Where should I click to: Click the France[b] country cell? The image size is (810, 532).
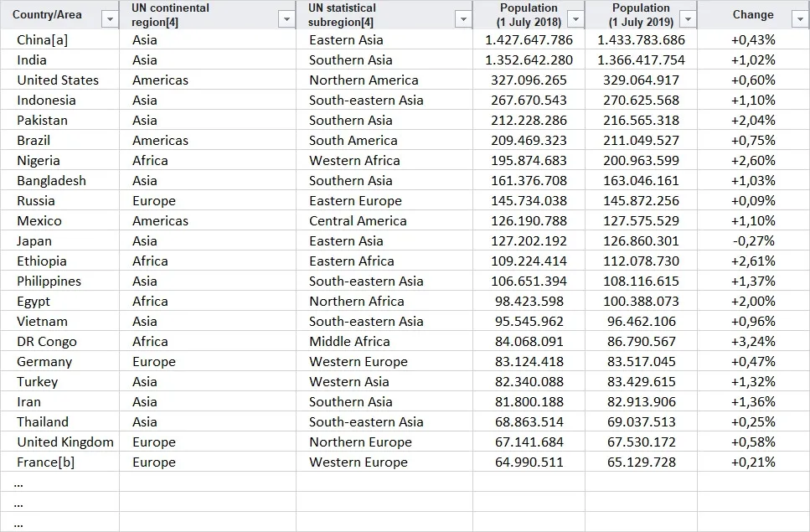pyautogui.click(x=45, y=462)
